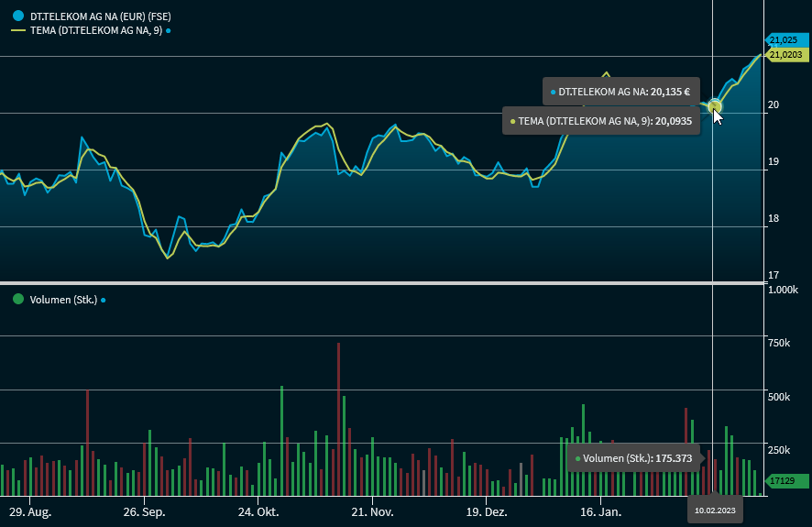Click the DT.TELEKOM AG NA 20,135 € tooltip

coord(622,92)
